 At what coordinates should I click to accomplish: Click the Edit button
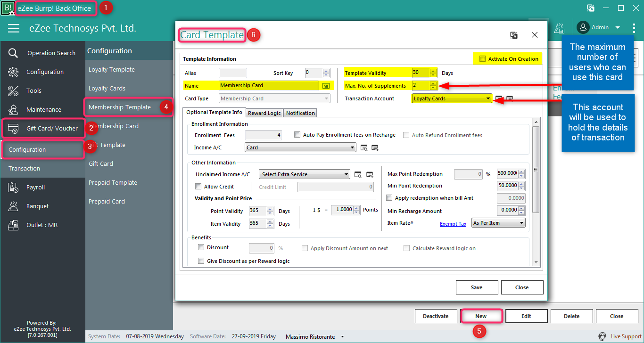coord(526,316)
